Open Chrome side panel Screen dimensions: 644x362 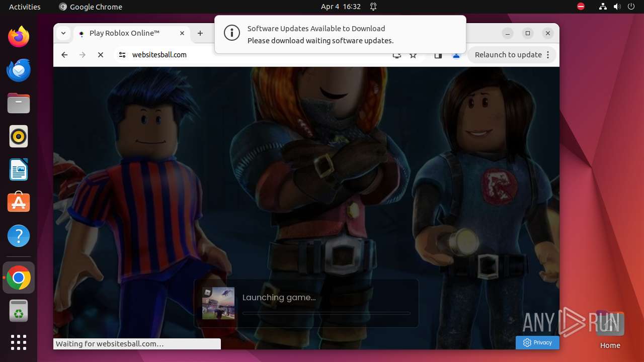click(x=438, y=55)
